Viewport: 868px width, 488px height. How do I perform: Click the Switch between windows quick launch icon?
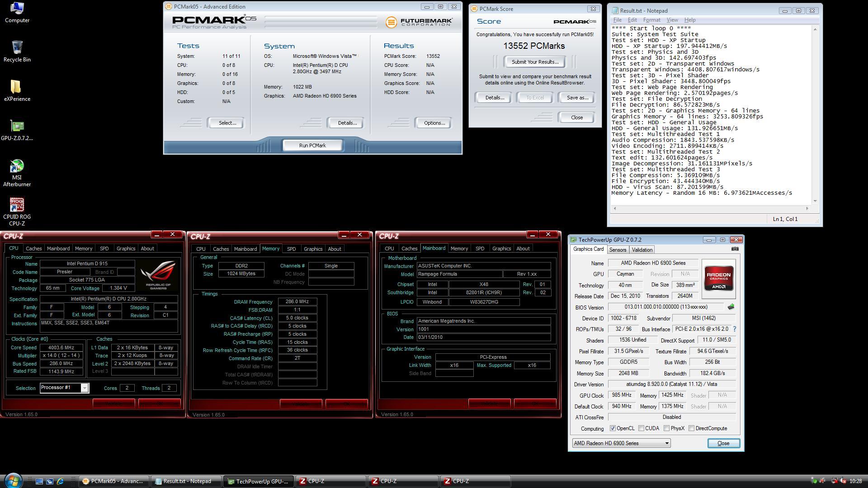(50, 481)
